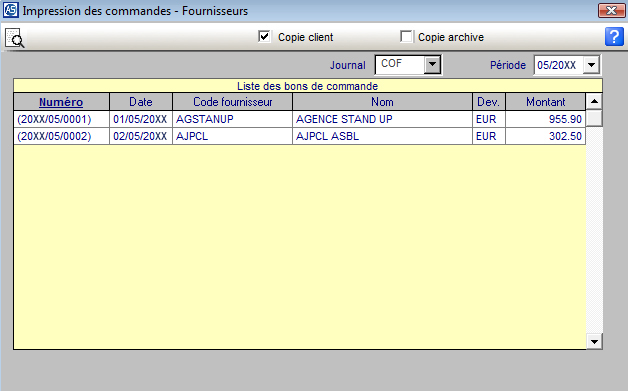The image size is (628, 391).
Task: Click the Montant column header
Action: [545, 102]
